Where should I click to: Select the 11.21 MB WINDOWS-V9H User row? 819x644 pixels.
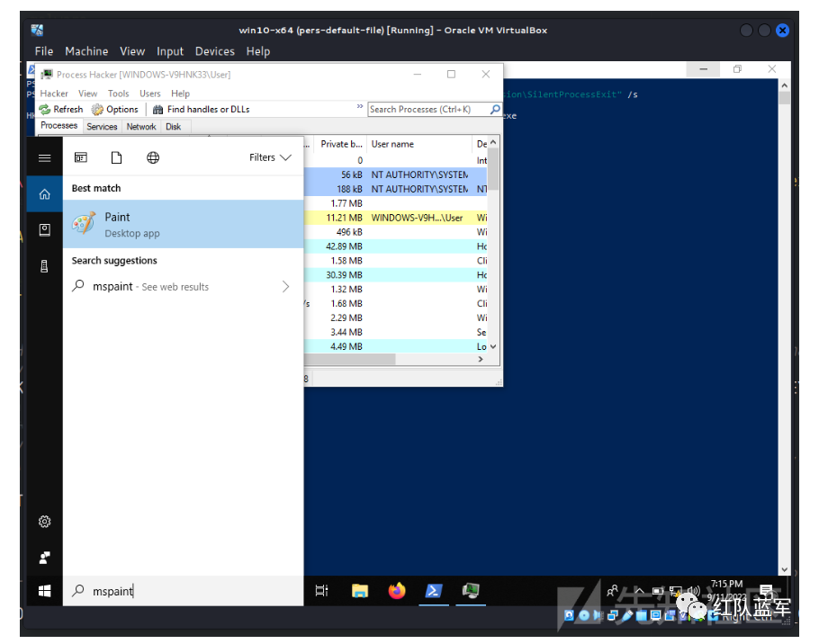click(395, 218)
